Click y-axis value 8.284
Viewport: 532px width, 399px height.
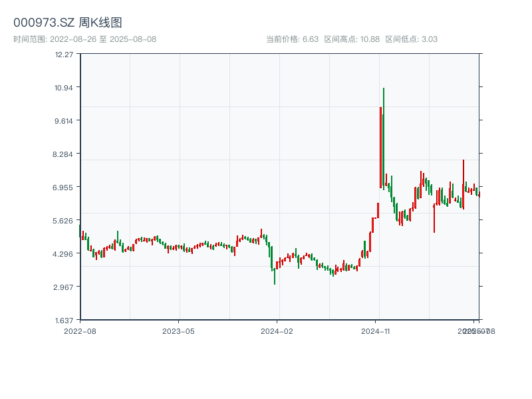(63, 154)
